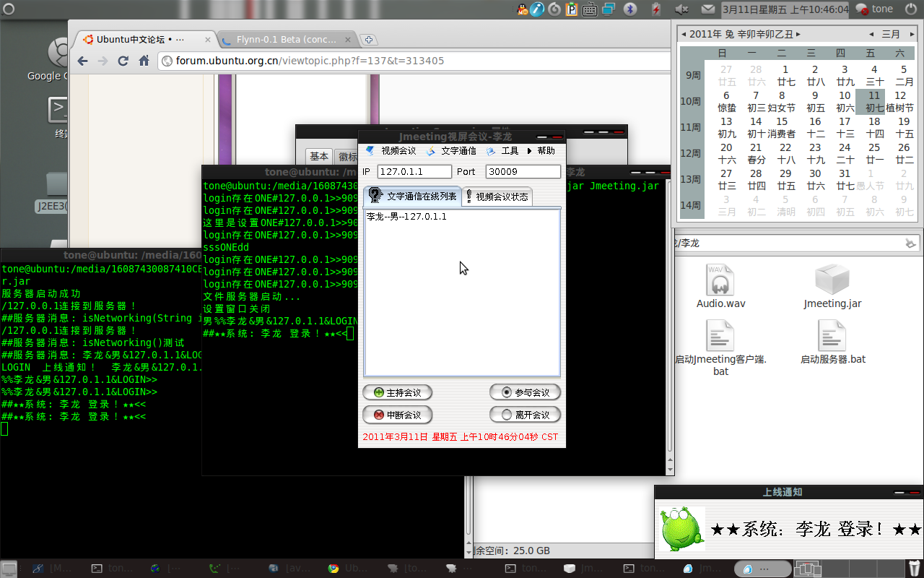Open the 视频会议 menu in Jmeeting

391,151
